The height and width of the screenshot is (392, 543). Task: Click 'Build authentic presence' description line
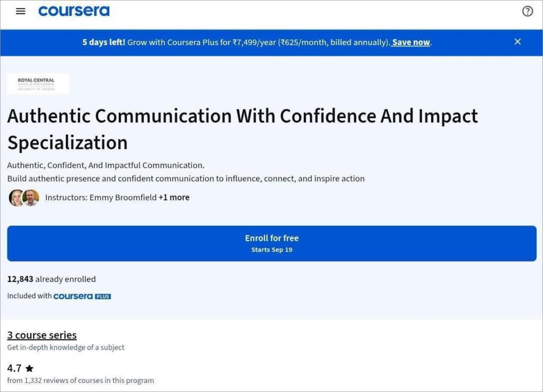(186, 179)
